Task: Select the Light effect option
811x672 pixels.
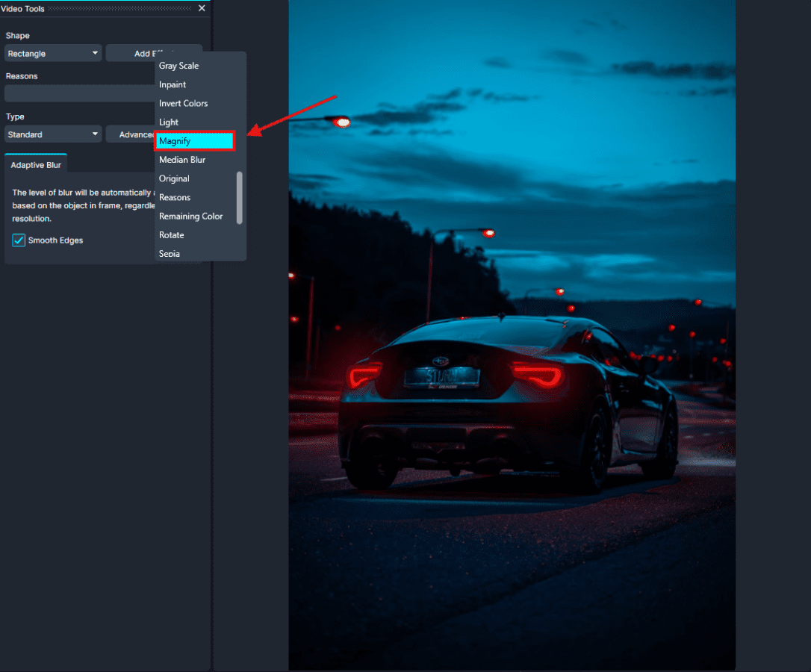Action: (x=169, y=122)
